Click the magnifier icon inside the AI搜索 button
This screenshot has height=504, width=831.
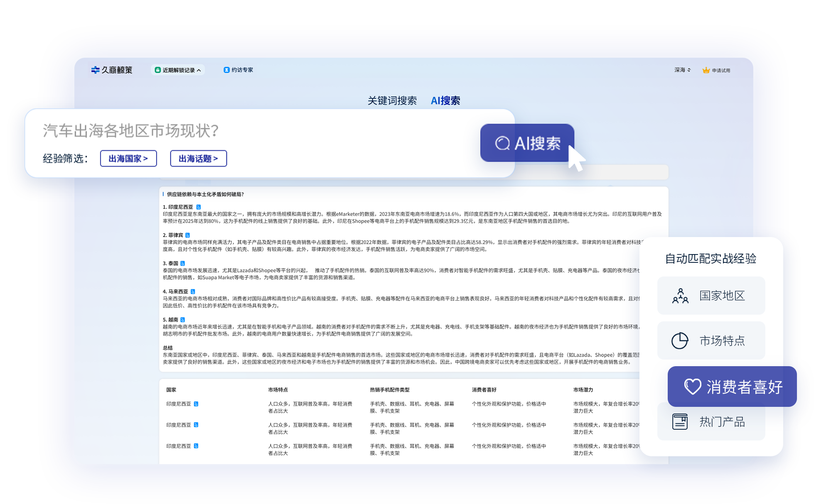[504, 143]
